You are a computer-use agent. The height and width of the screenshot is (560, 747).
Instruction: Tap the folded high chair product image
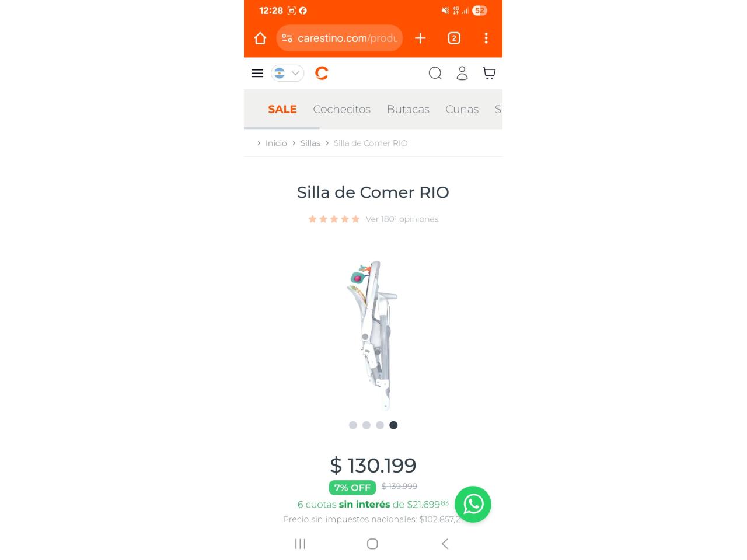[373, 335]
